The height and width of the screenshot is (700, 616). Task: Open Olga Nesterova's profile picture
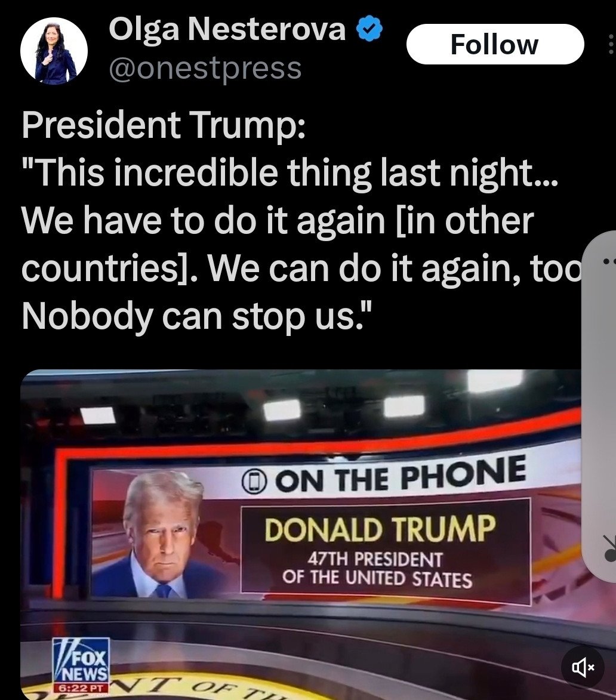pyautogui.click(x=54, y=51)
